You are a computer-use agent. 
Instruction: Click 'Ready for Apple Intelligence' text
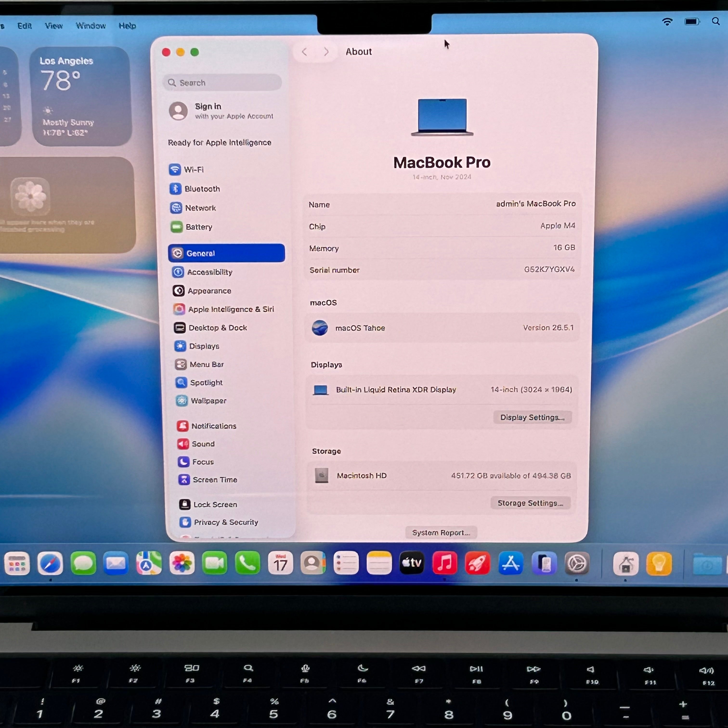220,143
